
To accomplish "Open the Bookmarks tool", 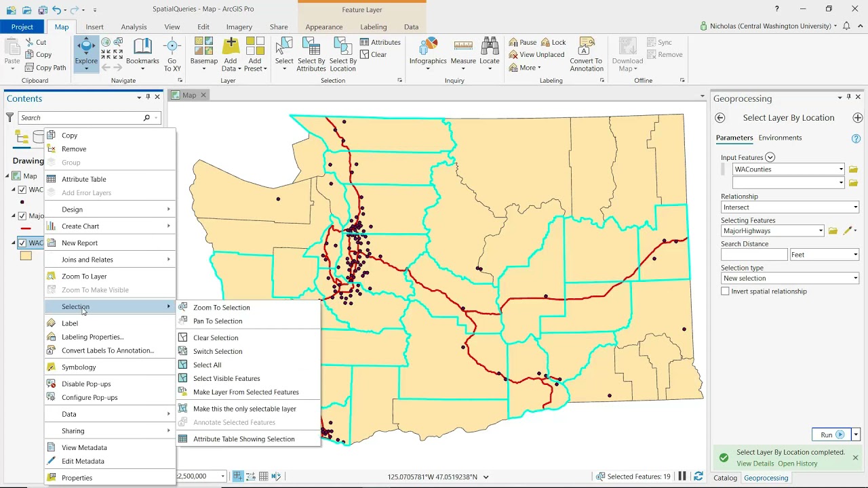I will 142,53.
